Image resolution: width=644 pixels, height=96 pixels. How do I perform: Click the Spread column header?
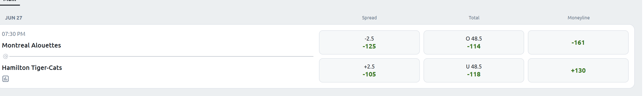point(369,18)
